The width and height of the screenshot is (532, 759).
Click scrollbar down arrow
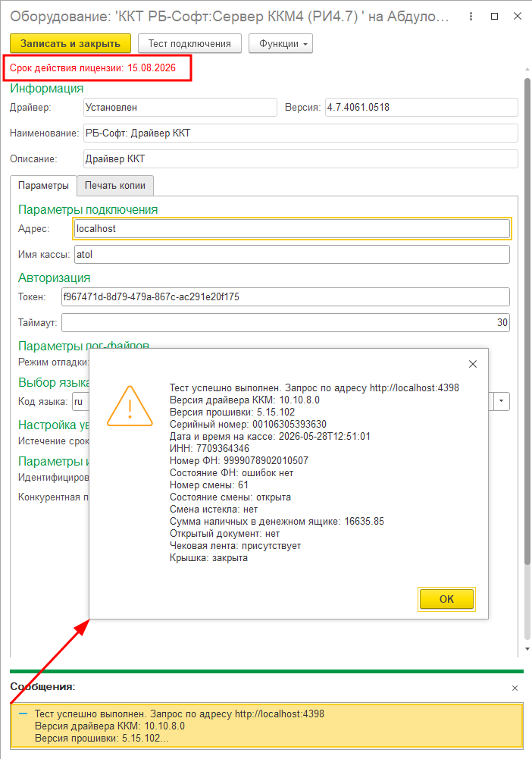tap(527, 648)
